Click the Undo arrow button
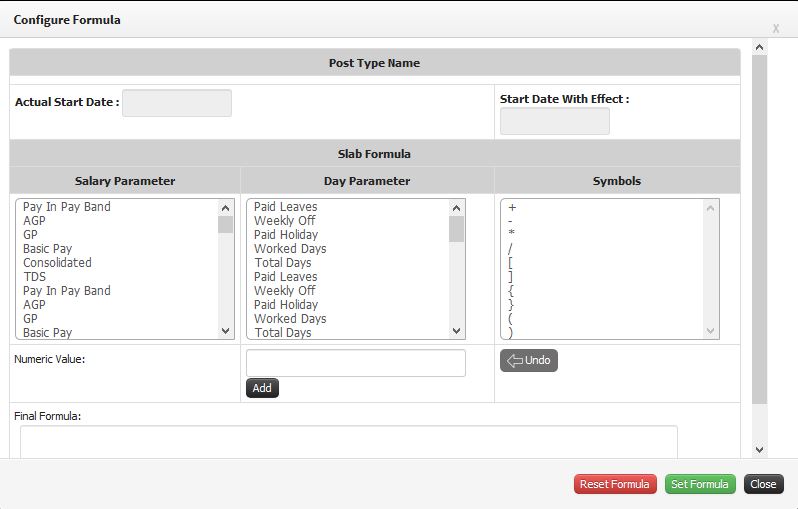Viewport: 798px width, 509px height. [x=528, y=360]
